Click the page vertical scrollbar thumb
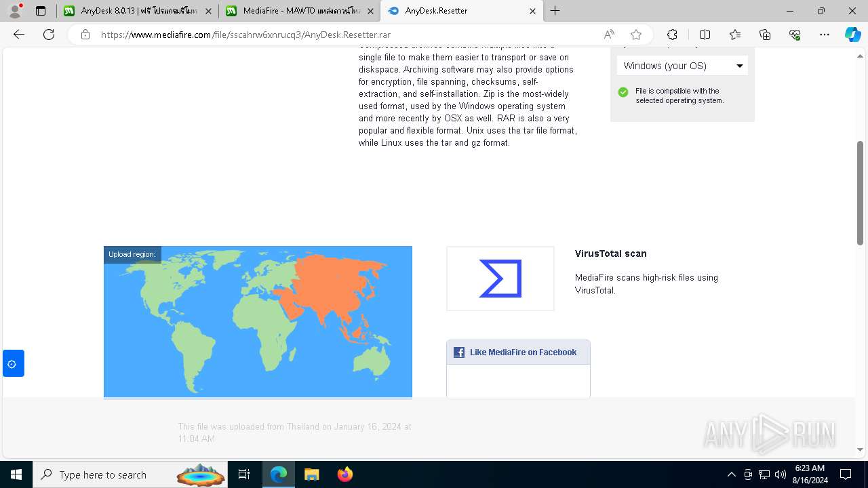The height and width of the screenshot is (488, 868). click(x=861, y=193)
